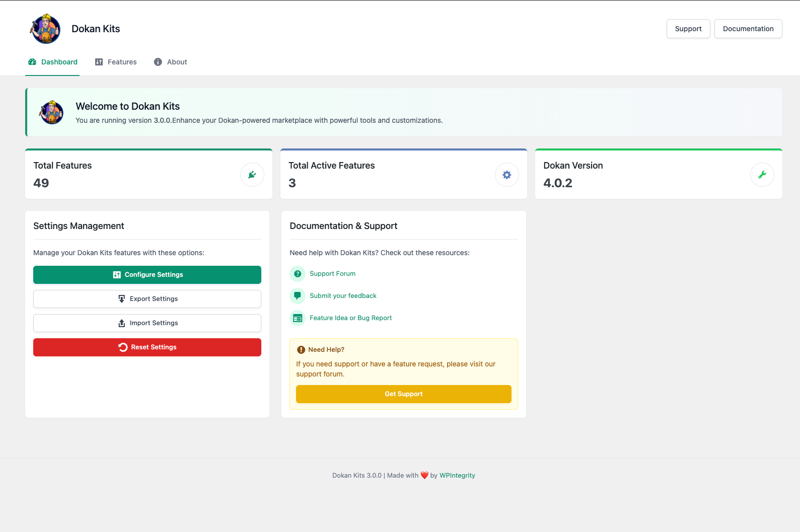The height and width of the screenshot is (532, 800).
Task: Click the red Reset Settings button
Action: point(147,347)
